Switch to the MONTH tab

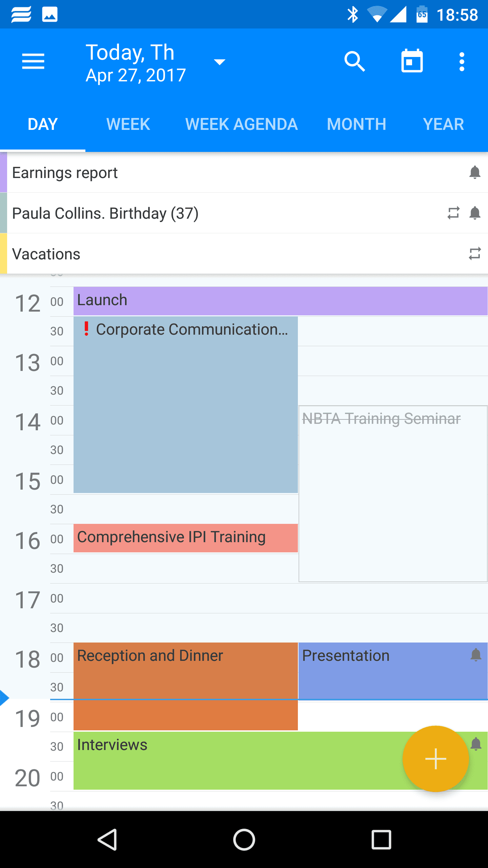pyautogui.click(x=357, y=124)
